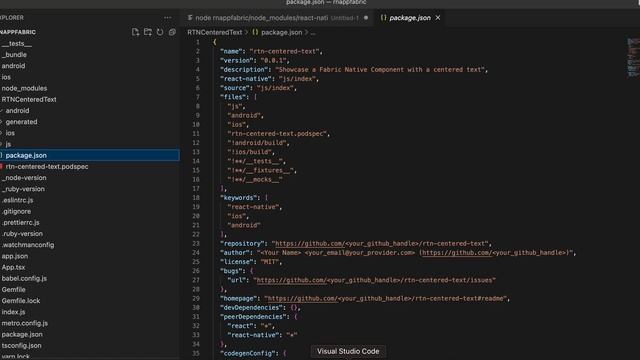Click the "description" key text
Viewport: 640px width, 360px height.
pos(244,70)
